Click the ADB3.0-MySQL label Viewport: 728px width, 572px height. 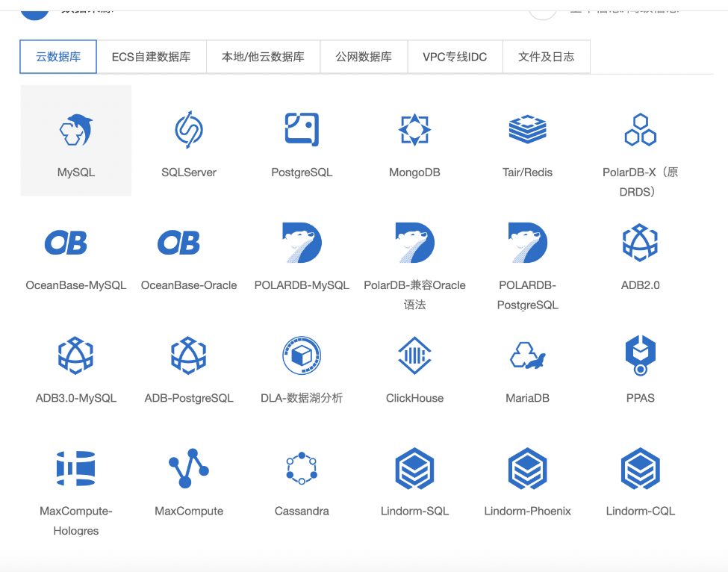[x=76, y=398]
